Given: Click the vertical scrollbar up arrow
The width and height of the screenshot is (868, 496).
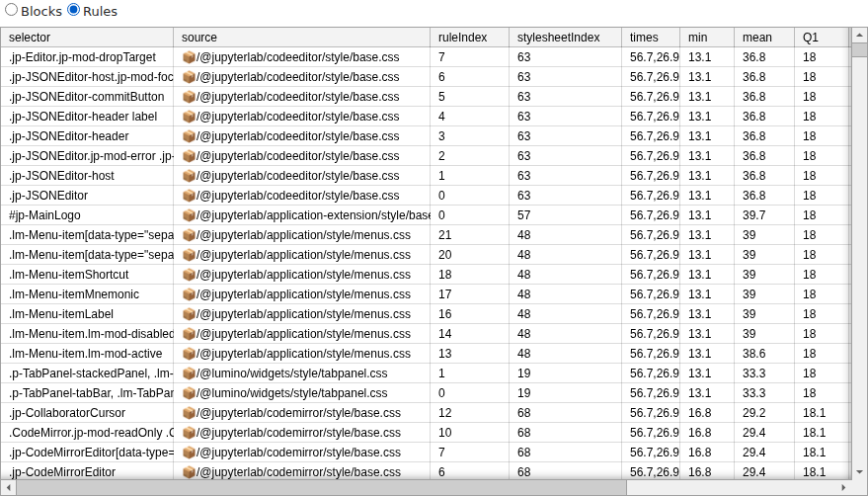Looking at the screenshot, I should [x=859, y=36].
